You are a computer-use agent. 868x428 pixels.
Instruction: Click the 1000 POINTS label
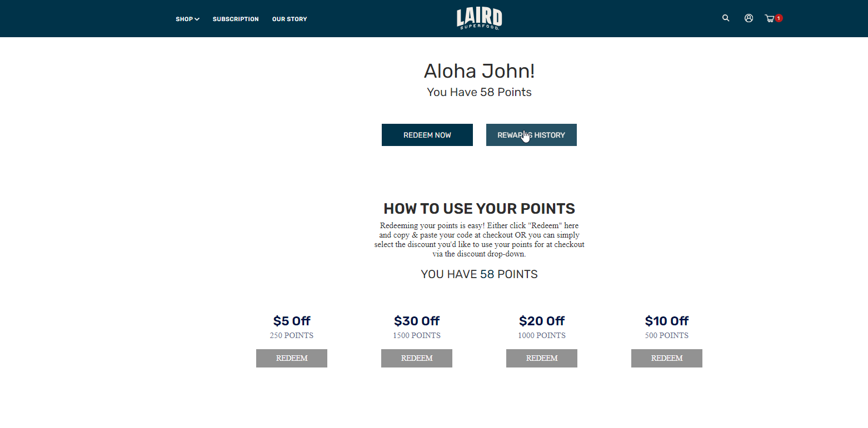[x=542, y=335]
